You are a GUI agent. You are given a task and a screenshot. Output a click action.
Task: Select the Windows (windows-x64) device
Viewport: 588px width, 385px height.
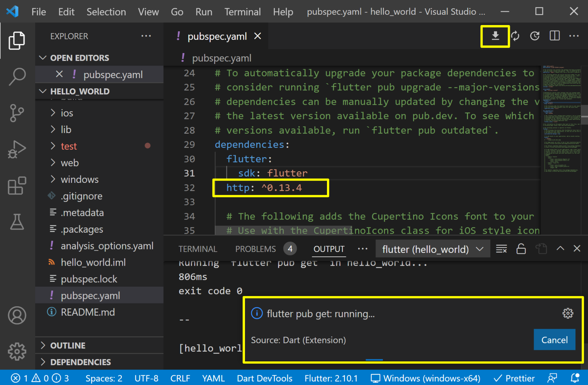tap(425, 378)
